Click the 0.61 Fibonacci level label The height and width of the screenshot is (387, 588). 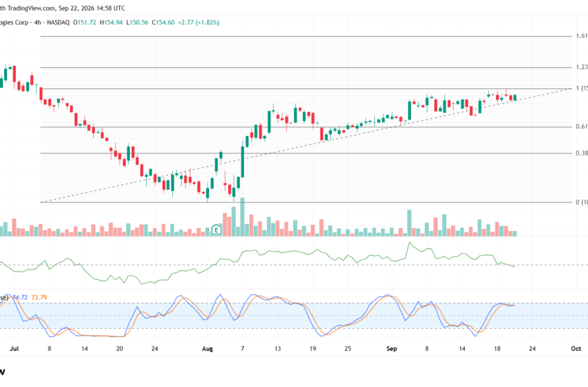[582, 126]
